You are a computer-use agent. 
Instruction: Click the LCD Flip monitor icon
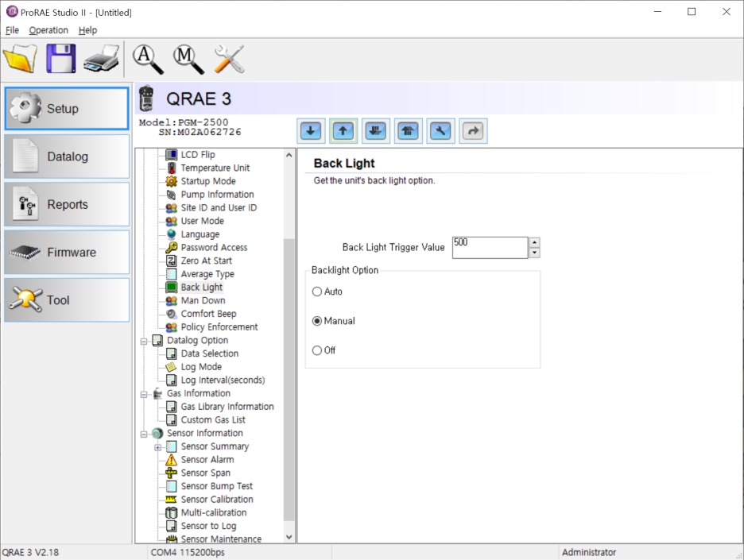pyautogui.click(x=171, y=155)
